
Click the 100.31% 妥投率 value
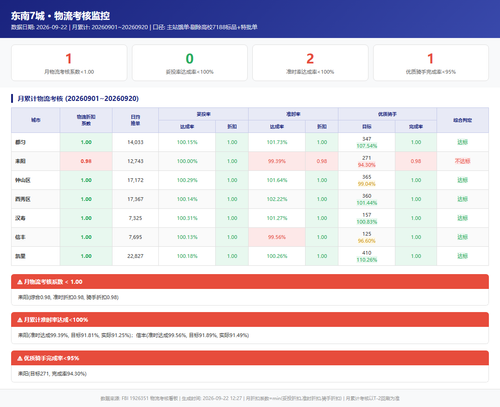coord(187,218)
